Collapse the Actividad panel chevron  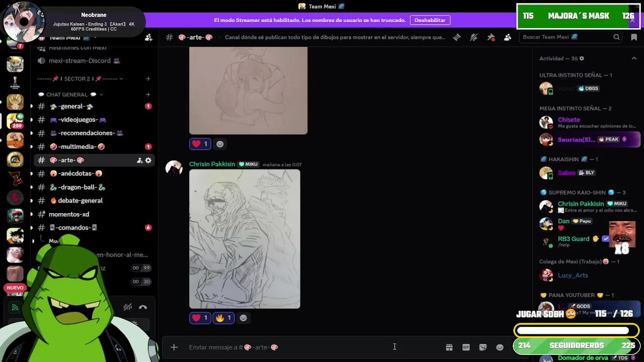634,58
